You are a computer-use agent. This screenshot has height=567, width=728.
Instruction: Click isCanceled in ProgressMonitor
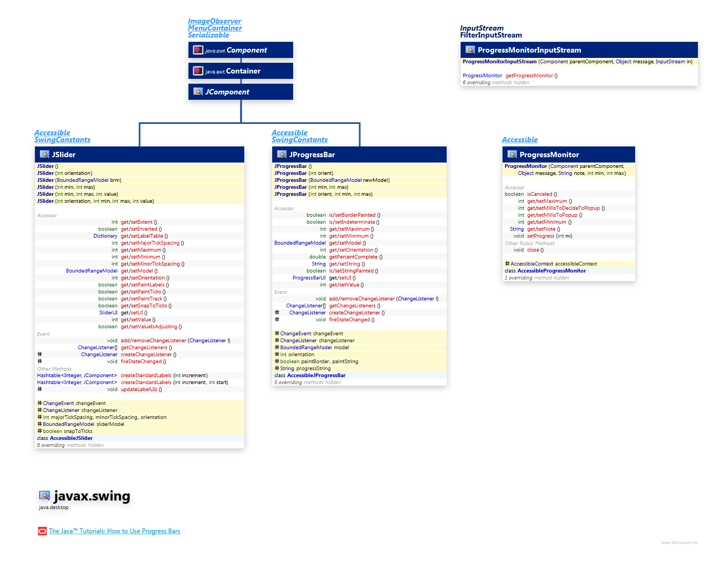click(x=540, y=194)
